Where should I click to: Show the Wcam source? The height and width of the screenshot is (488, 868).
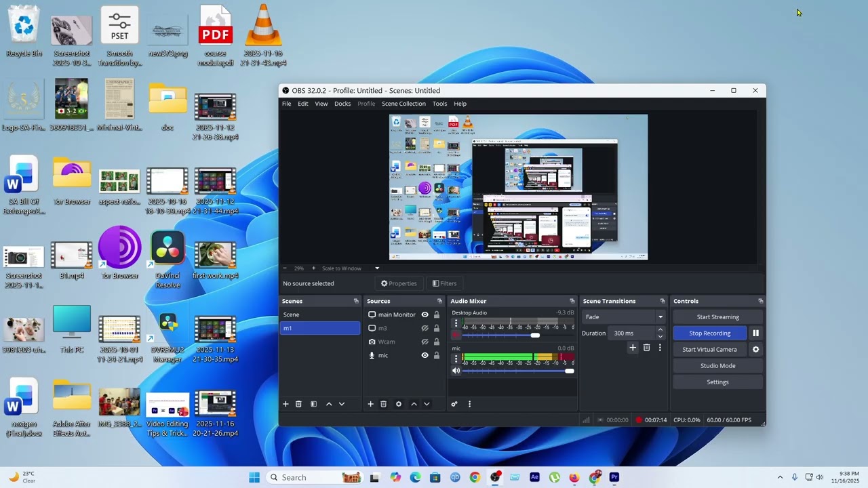click(x=425, y=342)
